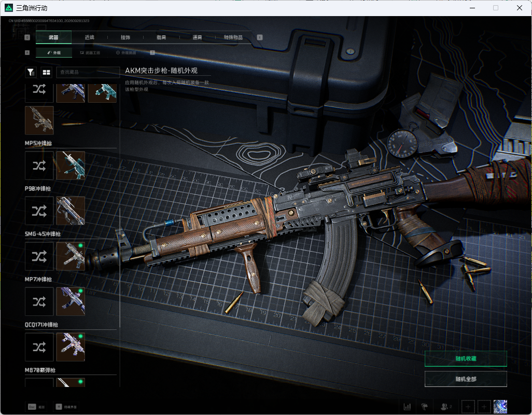Select the lone skin thumbnail above MP5冲锋枪
The width and height of the screenshot is (532, 415).
click(39, 120)
